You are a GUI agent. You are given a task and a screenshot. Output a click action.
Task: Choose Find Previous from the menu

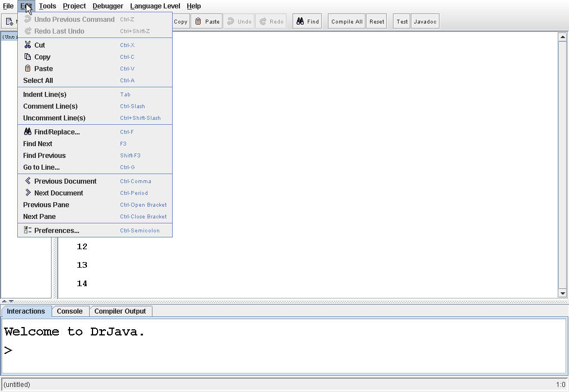(x=95, y=155)
